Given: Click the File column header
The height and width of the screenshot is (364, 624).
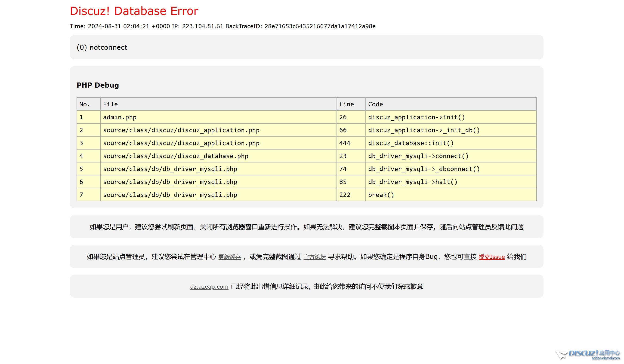Looking at the screenshot, I should (x=110, y=104).
